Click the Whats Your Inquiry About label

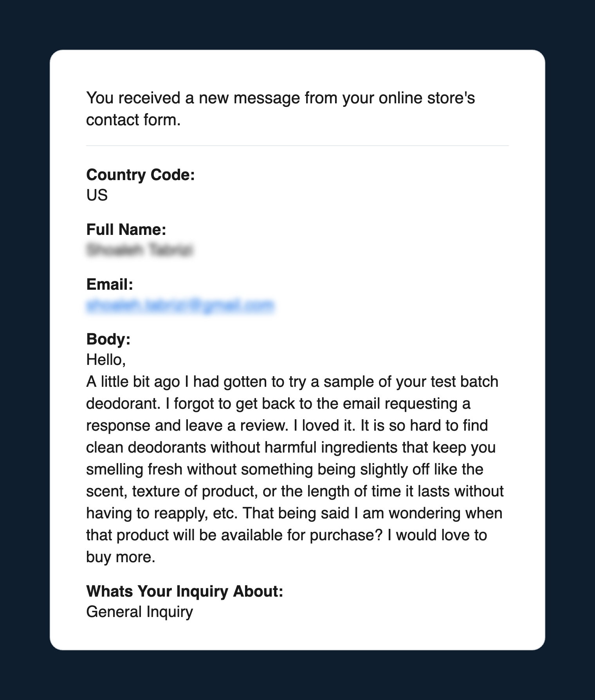(x=184, y=591)
